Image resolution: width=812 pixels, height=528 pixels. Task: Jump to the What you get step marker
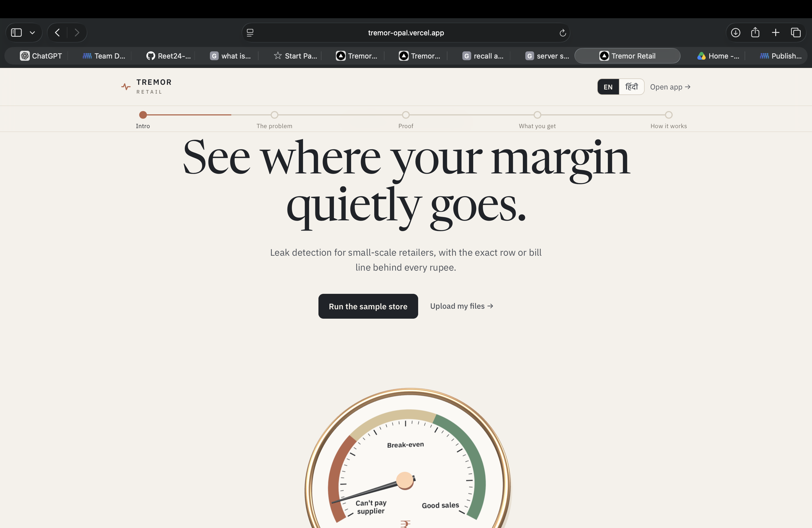pyautogui.click(x=537, y=115)
